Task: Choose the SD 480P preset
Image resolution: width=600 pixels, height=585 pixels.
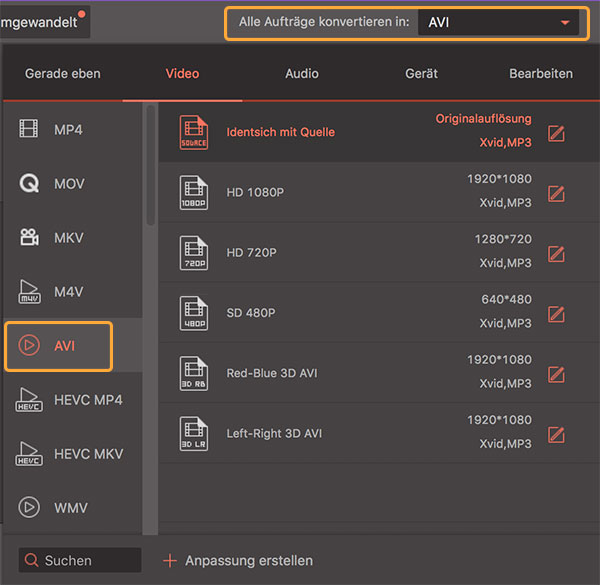Action: [379, 313]
